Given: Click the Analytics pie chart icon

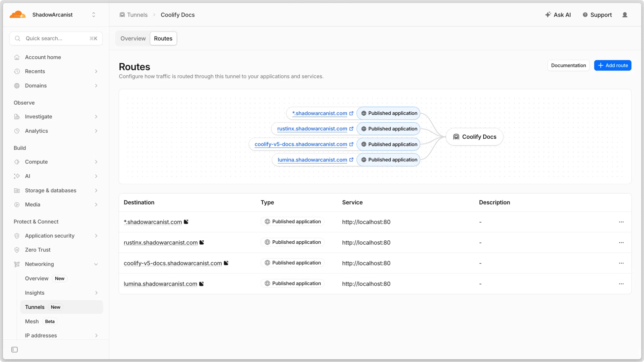Looking at the screenshot, I should point(17,131).
